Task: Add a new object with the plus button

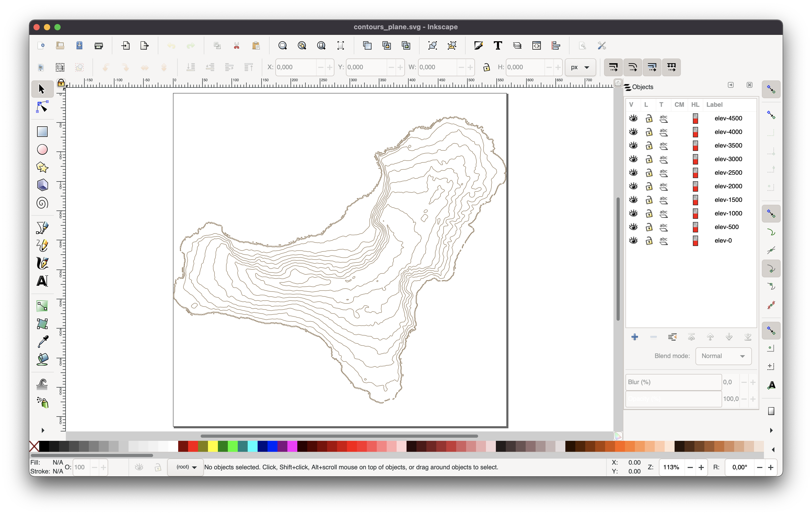Action: coord(635,337)
